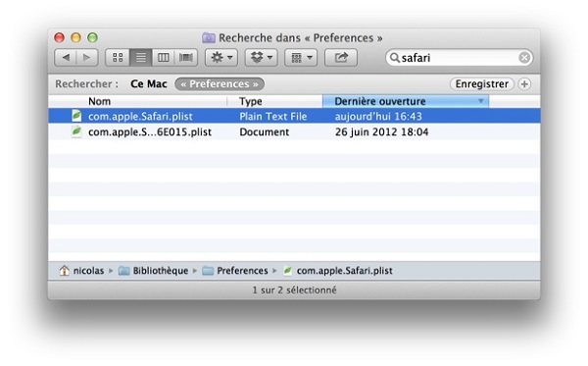Select the com.apple.S...6E015.plist row
Image resolution: width=588 pixels, height=366 pixels.
point(294,131)
